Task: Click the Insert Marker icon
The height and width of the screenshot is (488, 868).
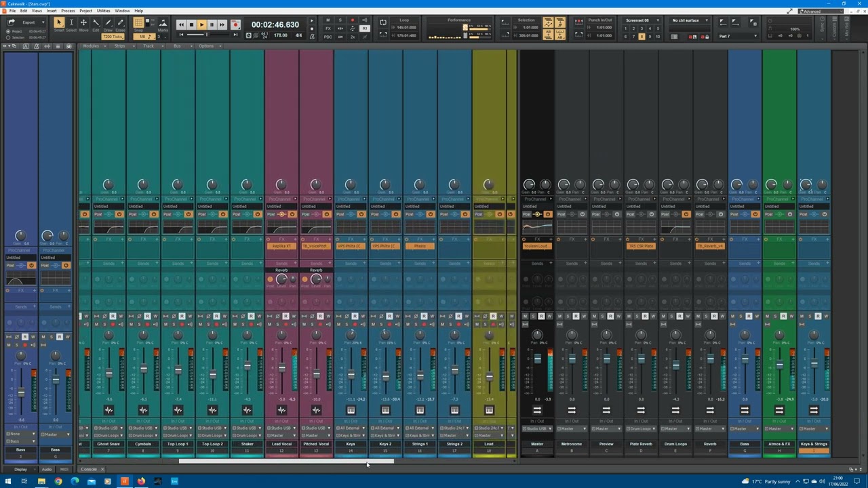Action: click(753, 22)
